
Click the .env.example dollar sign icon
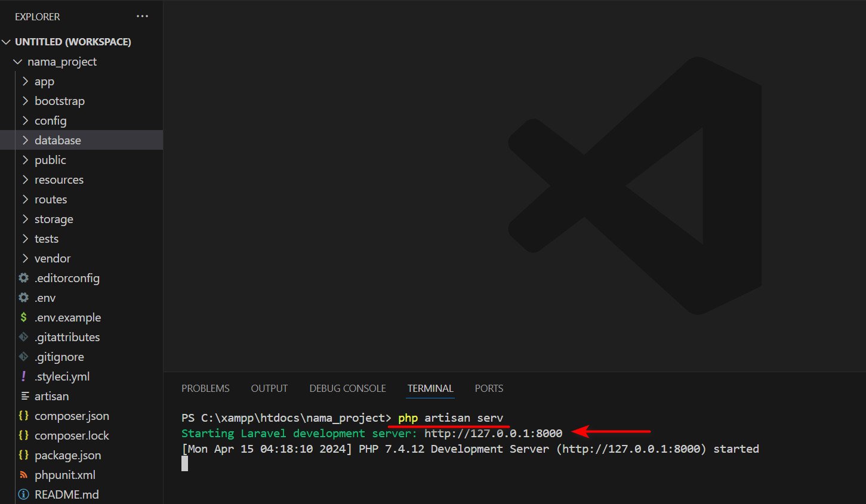[x=24, y=317]
